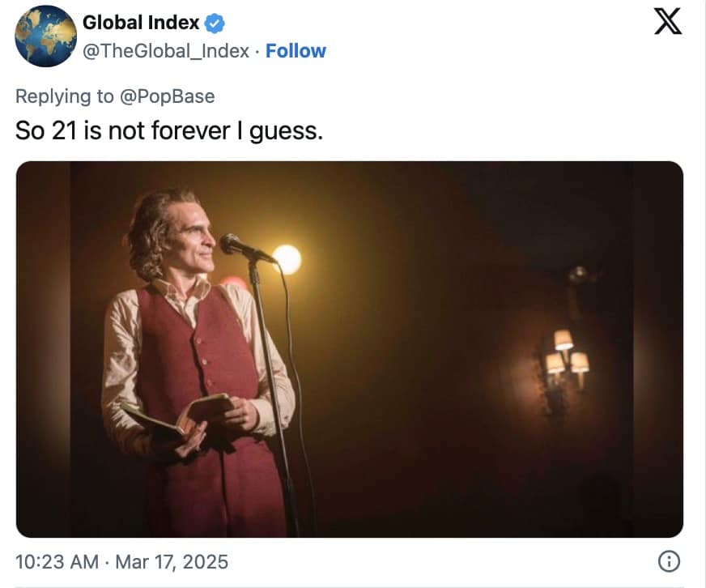Click the open notebook in the photo

click(x=178, y=413)
